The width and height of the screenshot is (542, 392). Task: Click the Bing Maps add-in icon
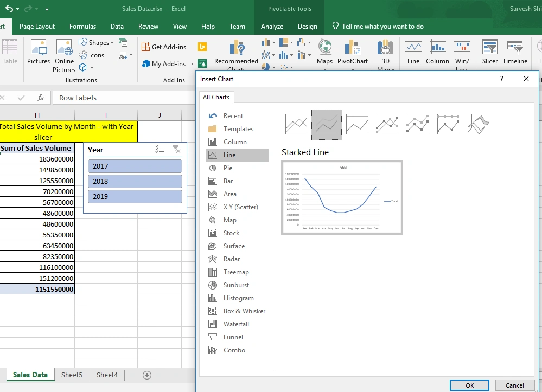pos(202,47)
